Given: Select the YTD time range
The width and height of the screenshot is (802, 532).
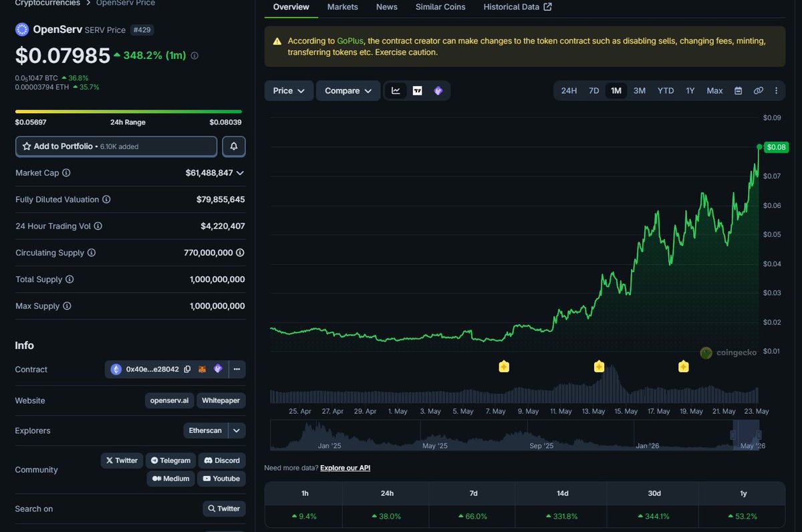Looking at the screenshot, I should point(666,90).
